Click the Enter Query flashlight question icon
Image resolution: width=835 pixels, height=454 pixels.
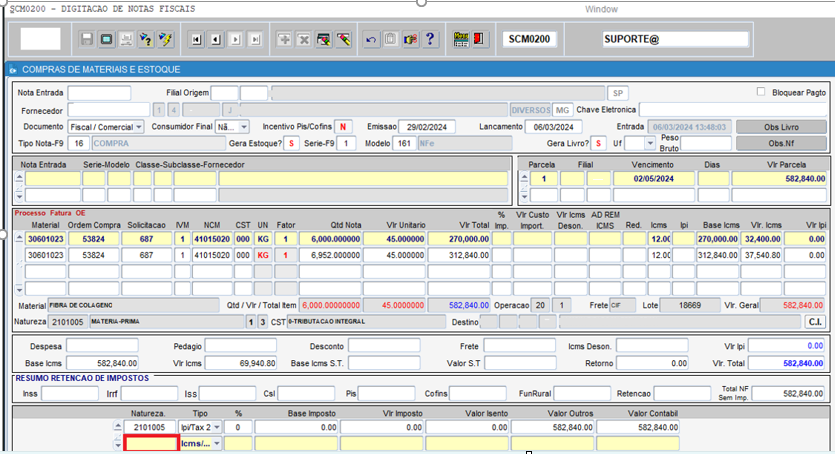[145, 39]
